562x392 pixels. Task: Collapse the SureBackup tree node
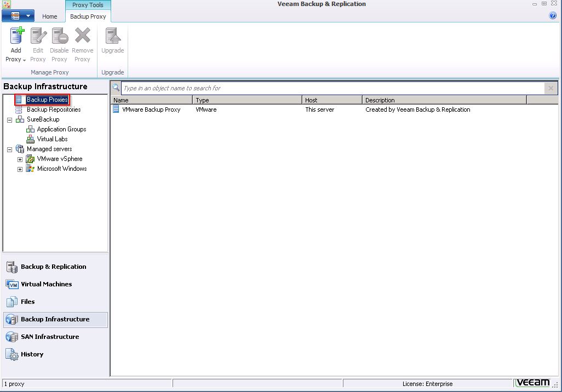(10, 119)
